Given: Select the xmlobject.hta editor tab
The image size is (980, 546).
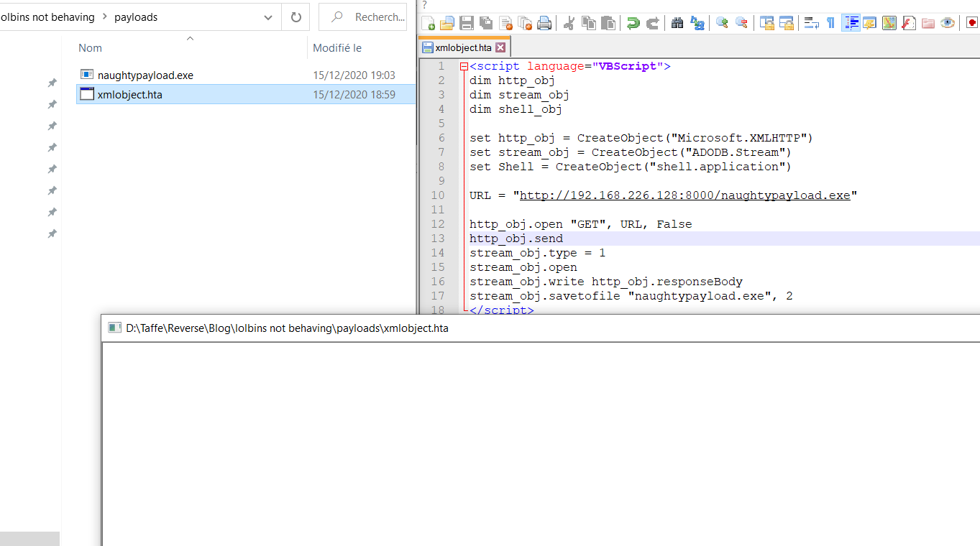Looking at the screenshot, I should (464, 47).
